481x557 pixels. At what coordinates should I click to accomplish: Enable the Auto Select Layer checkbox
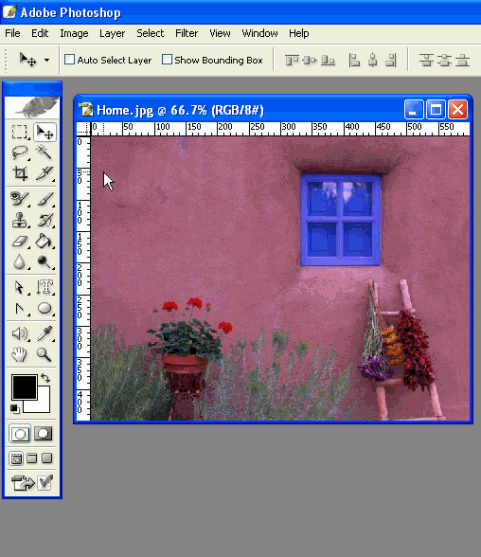(70, 59)
